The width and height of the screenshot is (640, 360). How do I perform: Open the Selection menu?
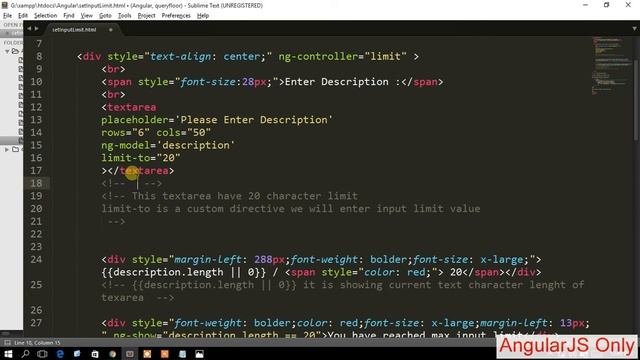click(x=45, y=16)
